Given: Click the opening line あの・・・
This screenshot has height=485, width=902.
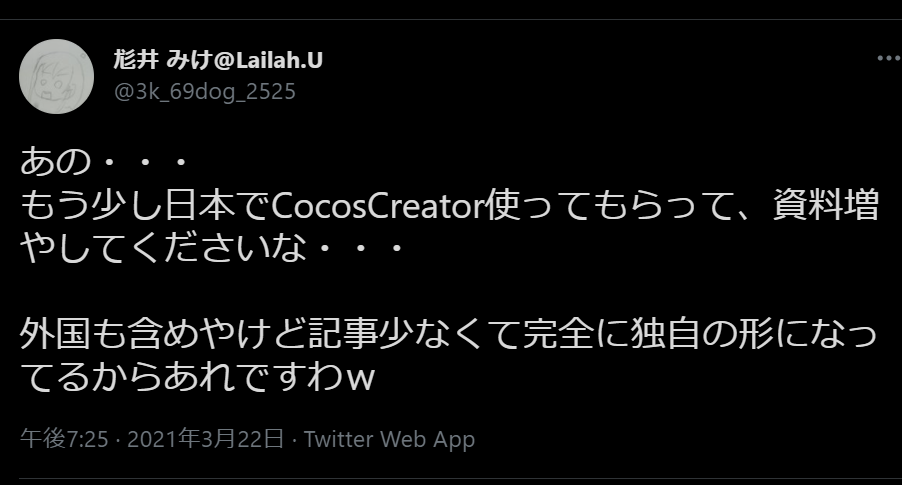Looking at the screenshot, I should coord(105,162).
